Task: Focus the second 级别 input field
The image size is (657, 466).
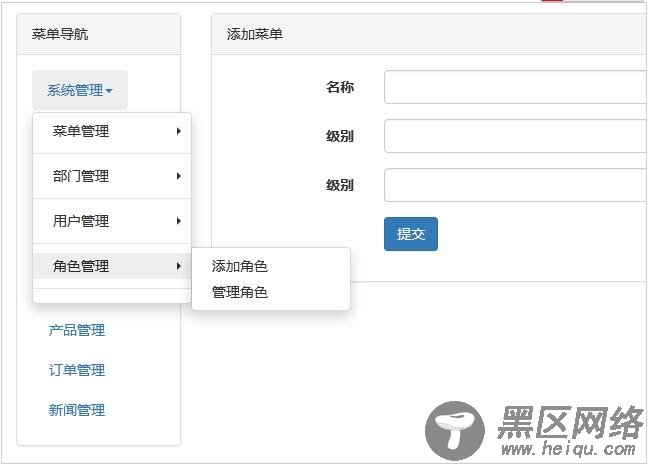Action: 515,185
